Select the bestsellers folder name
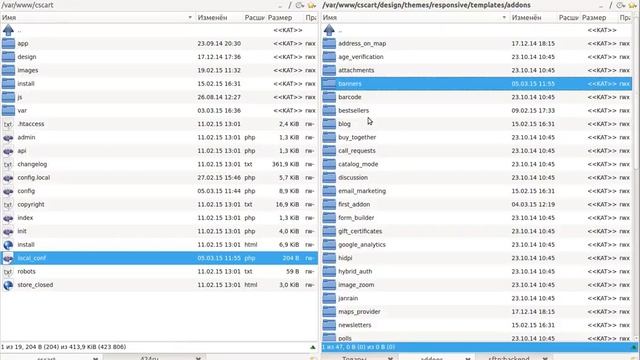Screen dimensions: 640x360 coord(353,111)
